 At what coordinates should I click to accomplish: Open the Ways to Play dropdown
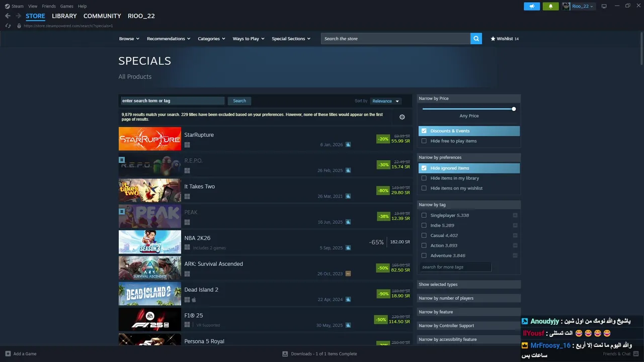pos(249,39)
